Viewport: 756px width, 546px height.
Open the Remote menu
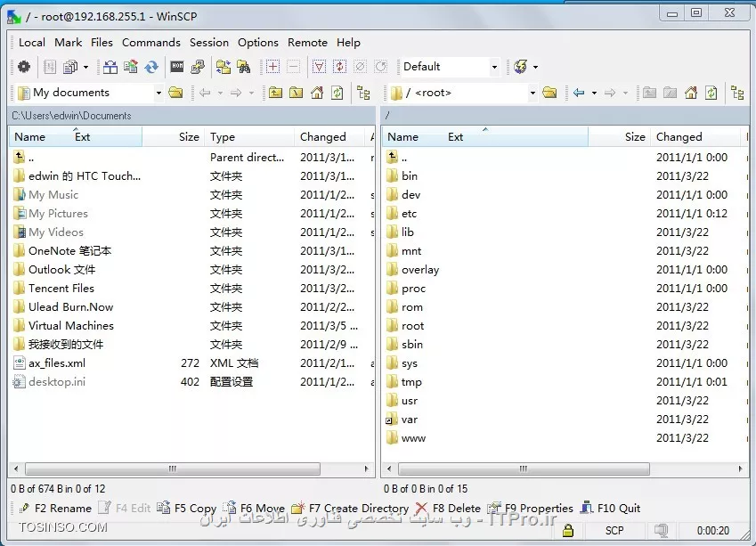click(x=307, y=43)
